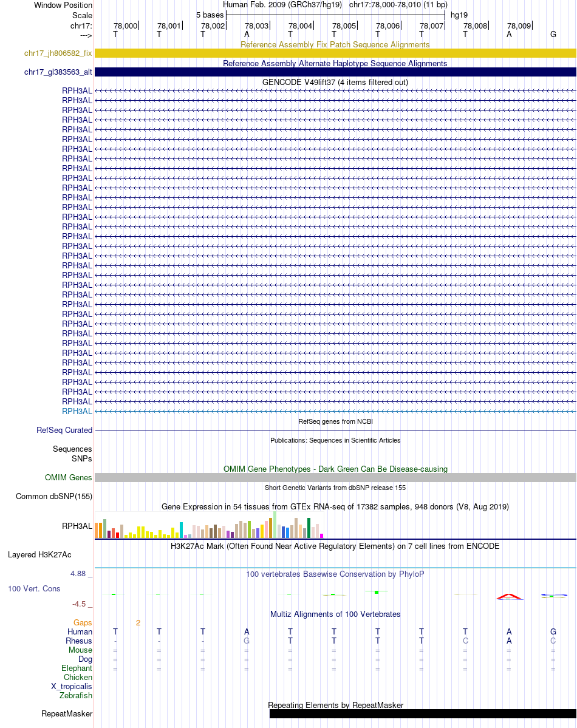Click the PhyloP lower limit value -4.5

[79, 604]
